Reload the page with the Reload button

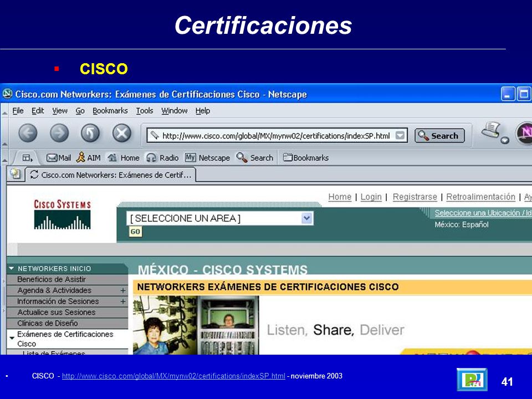90,132
